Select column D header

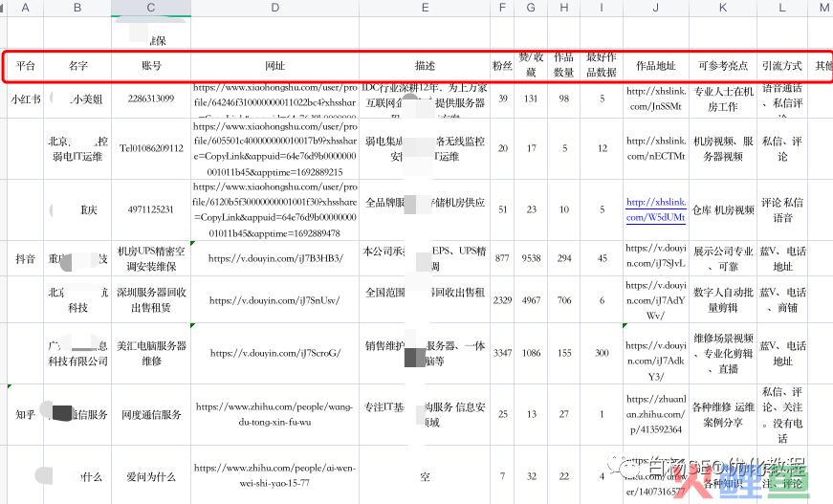pyautogui.click(x=274, y=8)
